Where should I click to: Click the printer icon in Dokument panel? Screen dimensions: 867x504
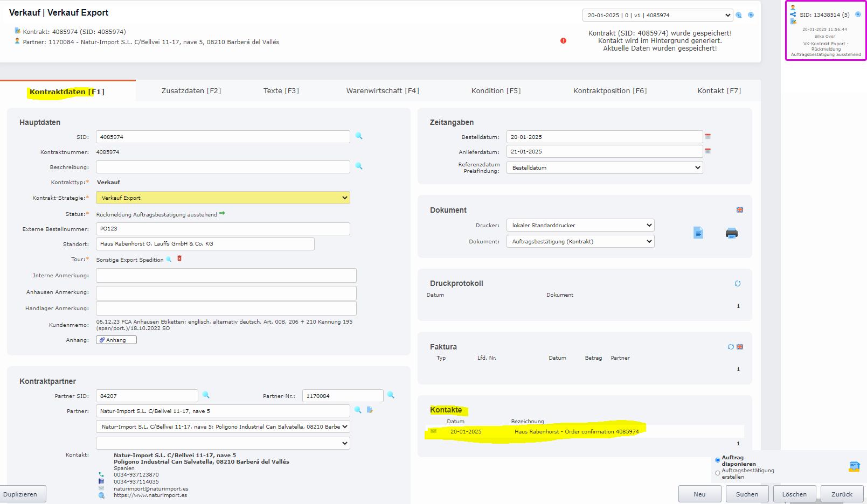(731, 233)
